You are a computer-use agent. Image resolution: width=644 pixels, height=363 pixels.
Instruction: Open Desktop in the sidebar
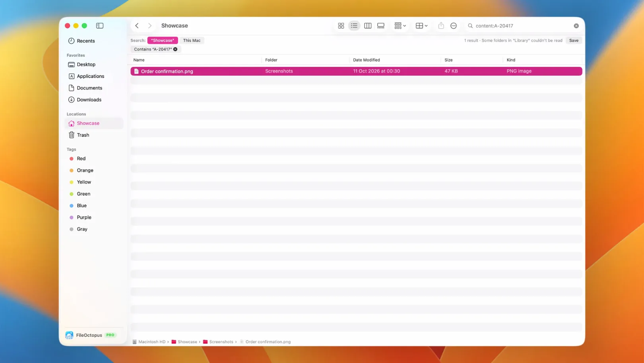tap(94, 64)
